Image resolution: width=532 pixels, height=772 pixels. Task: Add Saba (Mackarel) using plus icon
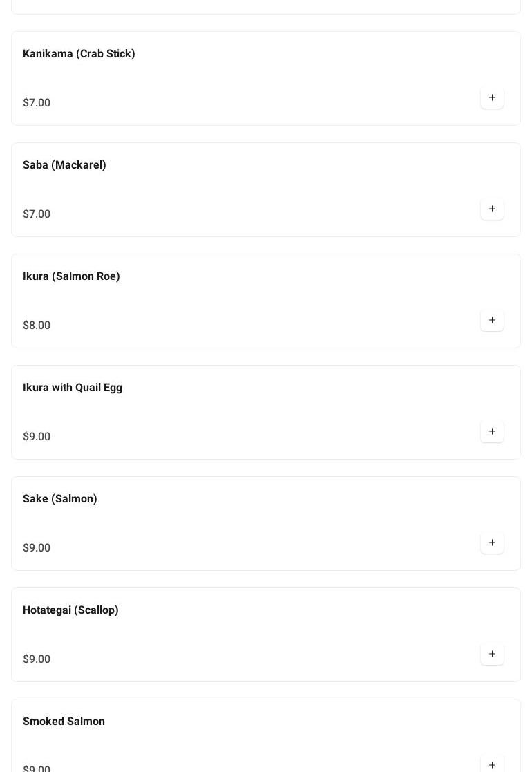(x=492, y=209)
